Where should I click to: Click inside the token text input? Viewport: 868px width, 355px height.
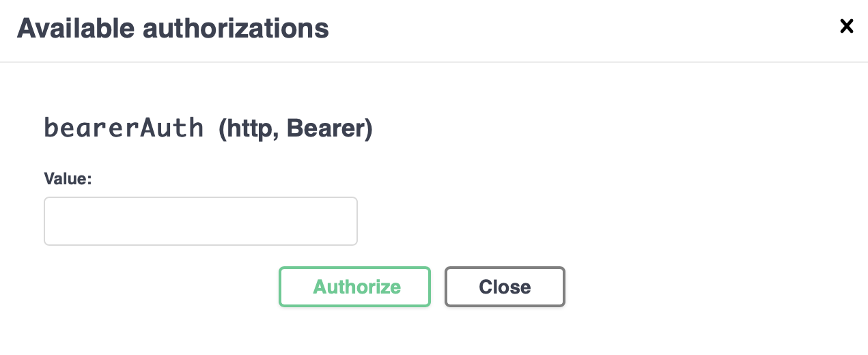201,221
